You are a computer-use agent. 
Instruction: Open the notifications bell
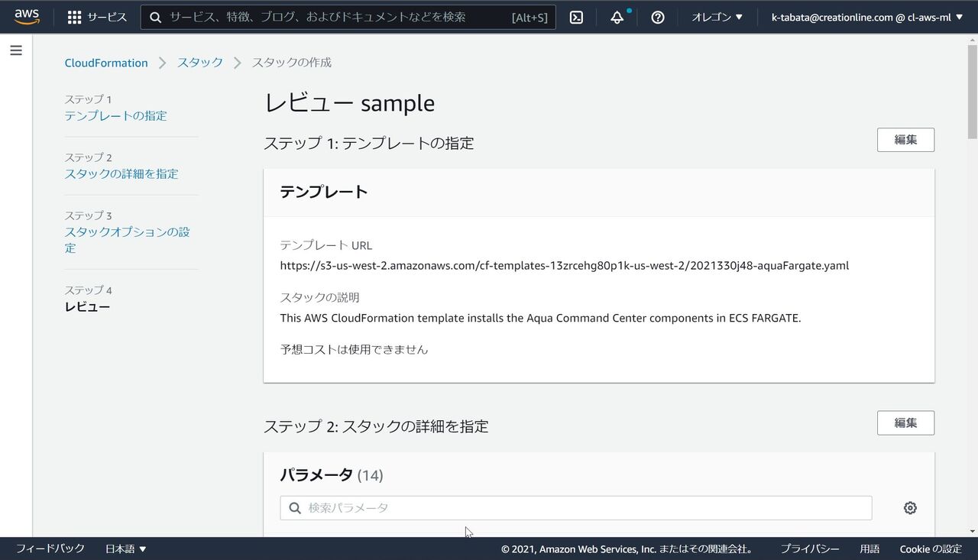[x=617, y=17]
